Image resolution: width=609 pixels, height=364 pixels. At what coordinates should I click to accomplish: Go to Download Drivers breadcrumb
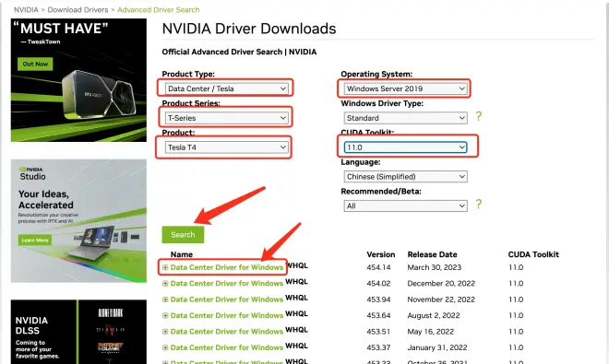pos(78,10)
